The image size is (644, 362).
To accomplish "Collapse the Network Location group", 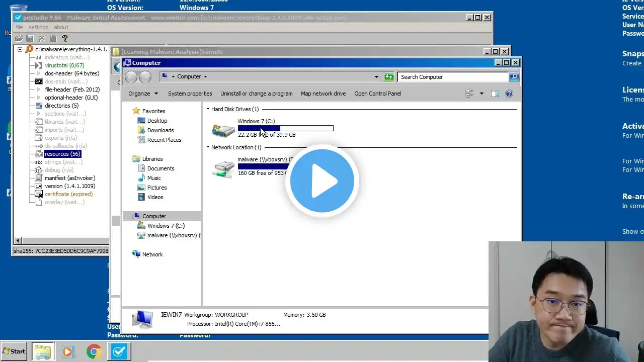I will point(208,147).
